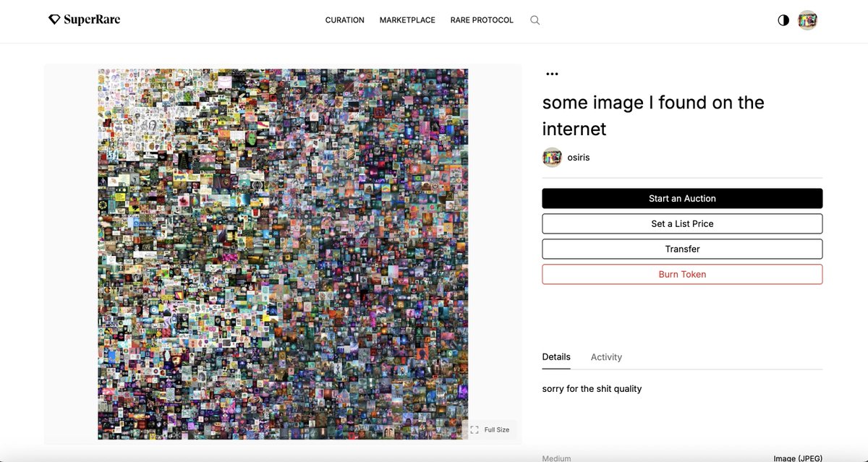Viewport: 868px width, 462px height.
Task: Click the artwork collage image
Action: click(x=283, y=254)
